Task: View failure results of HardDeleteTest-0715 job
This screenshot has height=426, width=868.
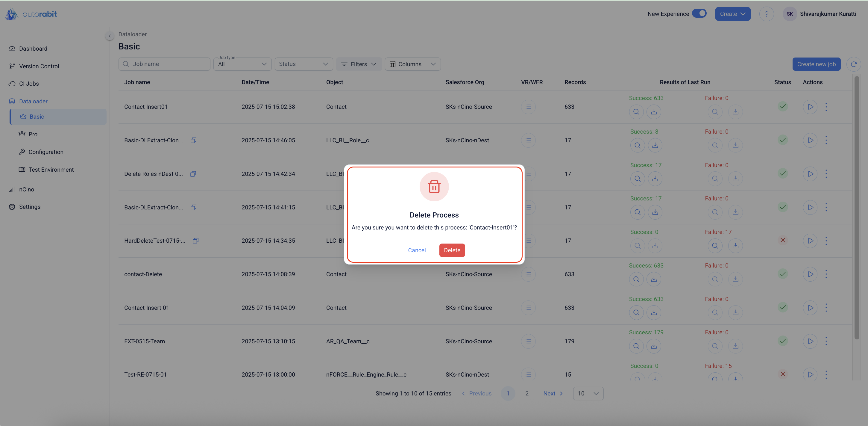Action: 715,246
